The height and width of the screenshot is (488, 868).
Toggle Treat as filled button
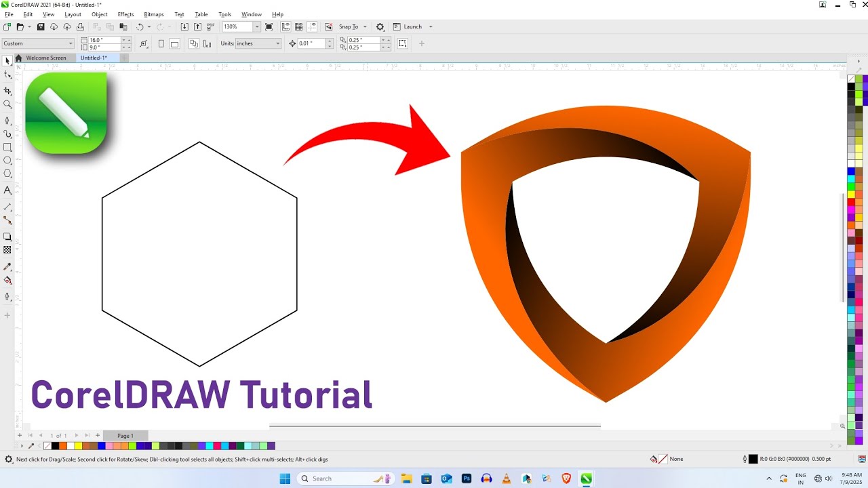[402, 43]
